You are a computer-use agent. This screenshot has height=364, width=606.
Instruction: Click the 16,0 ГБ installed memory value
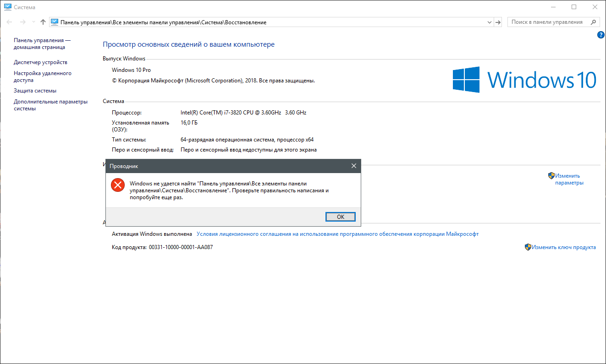(189, 123)
